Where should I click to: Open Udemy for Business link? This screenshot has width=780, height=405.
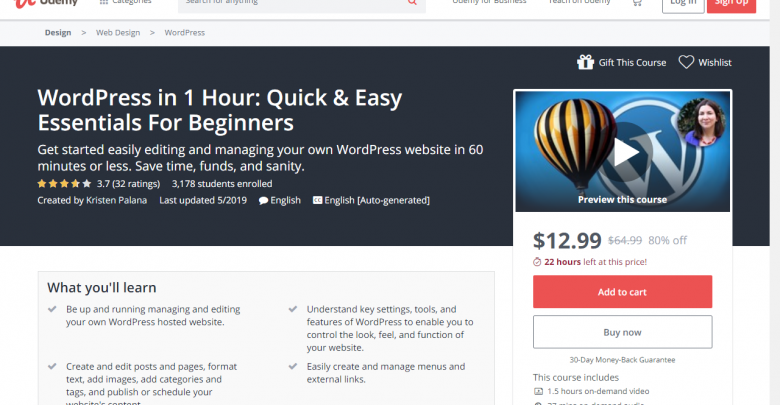coord(489,2)
